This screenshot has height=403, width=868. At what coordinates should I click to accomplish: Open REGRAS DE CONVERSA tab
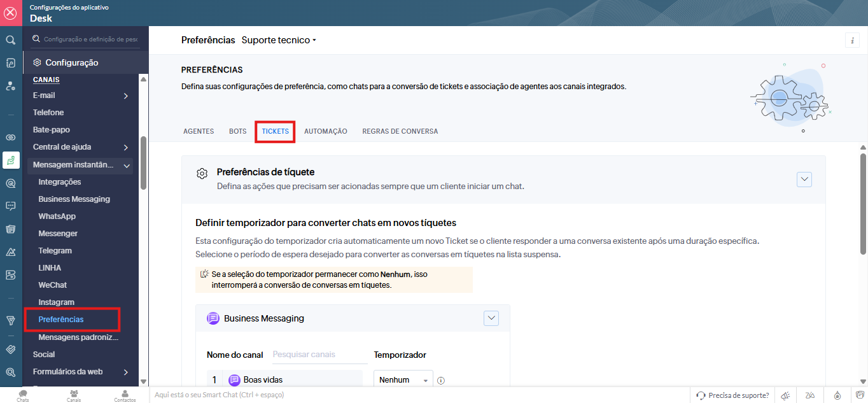(x=400, y=131)
